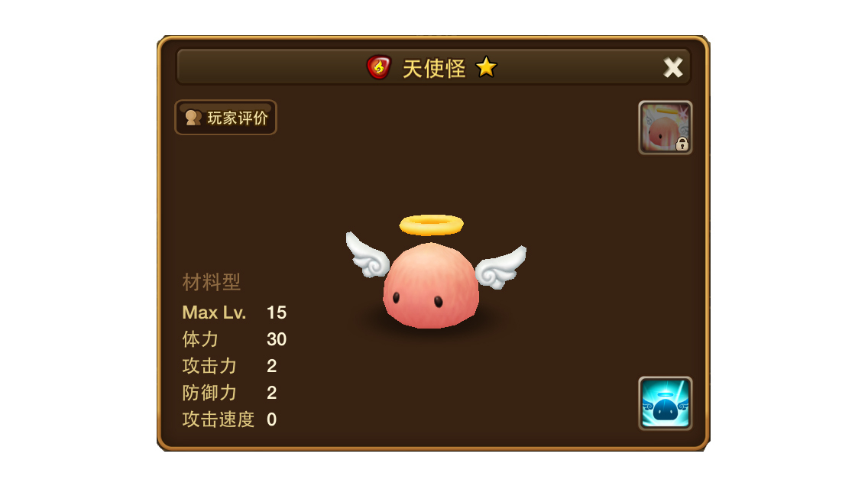Click the golden halo above the monster
The height and width of the screenshot is (489, 868).
pos(431,225)
